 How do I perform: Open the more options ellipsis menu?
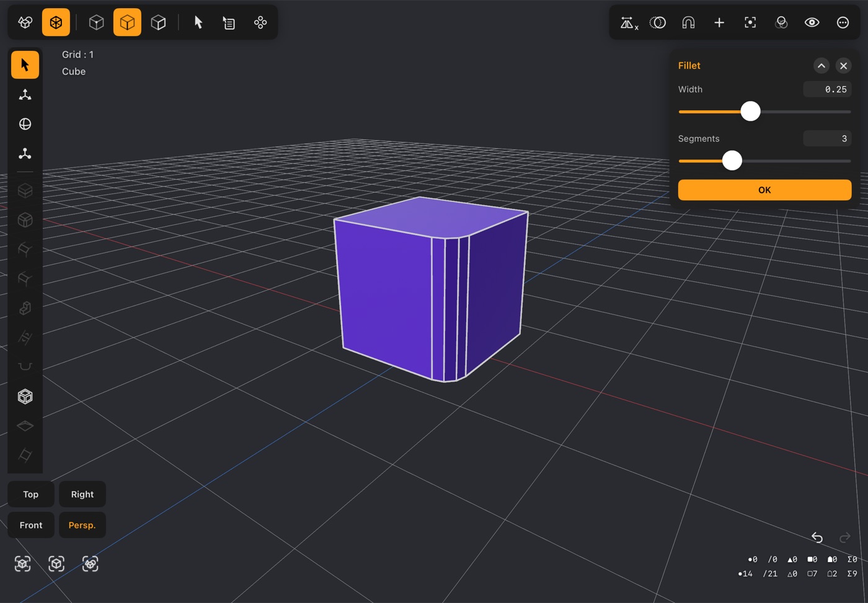coord(843,23)
